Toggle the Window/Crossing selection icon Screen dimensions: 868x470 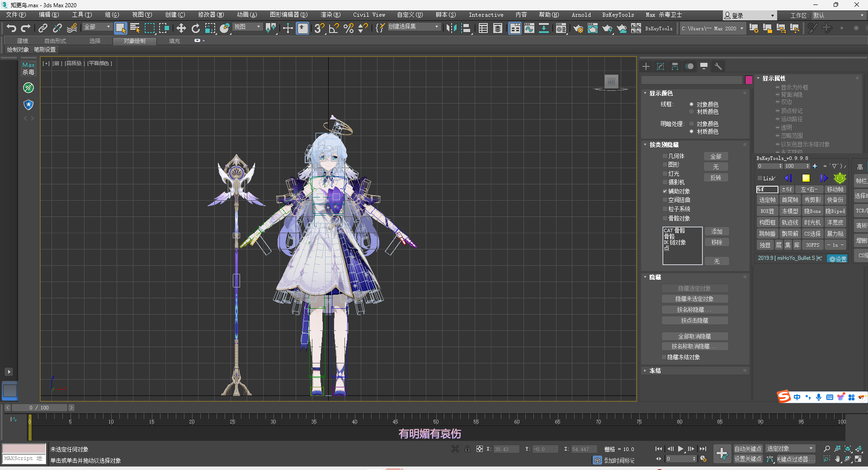(x=164, y=28)
